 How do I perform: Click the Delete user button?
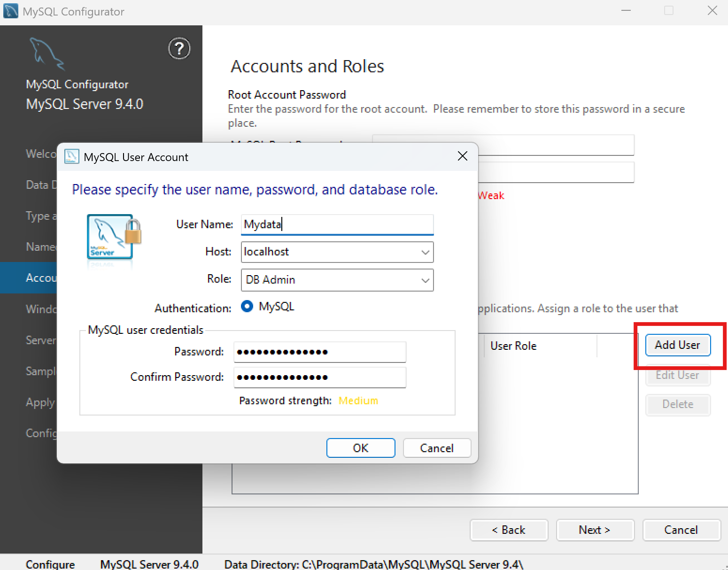[x=678, y=404]
